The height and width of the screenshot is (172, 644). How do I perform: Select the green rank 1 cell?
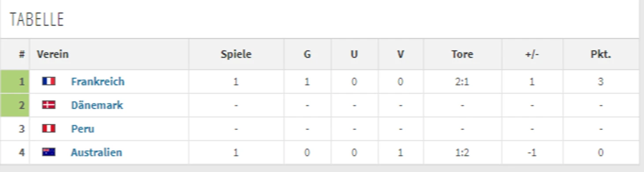pos(15,82)
